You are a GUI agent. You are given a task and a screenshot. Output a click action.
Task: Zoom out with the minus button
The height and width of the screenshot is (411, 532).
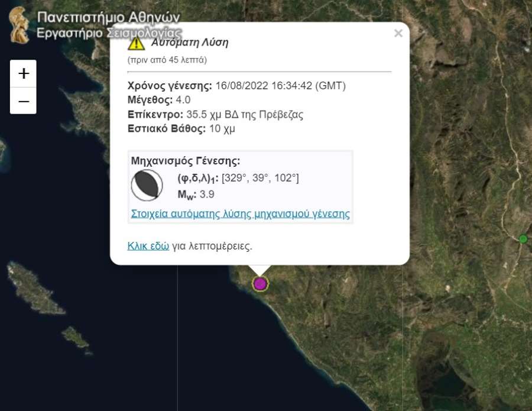click(23, 101)
